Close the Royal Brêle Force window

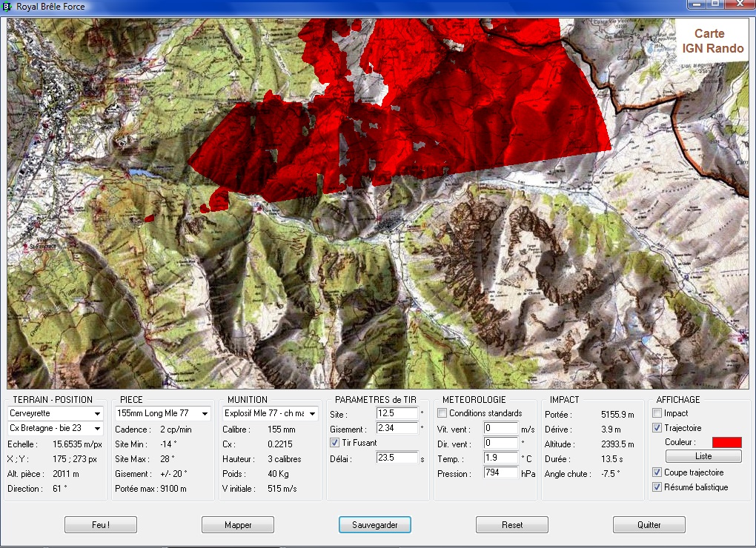point(739,4)
